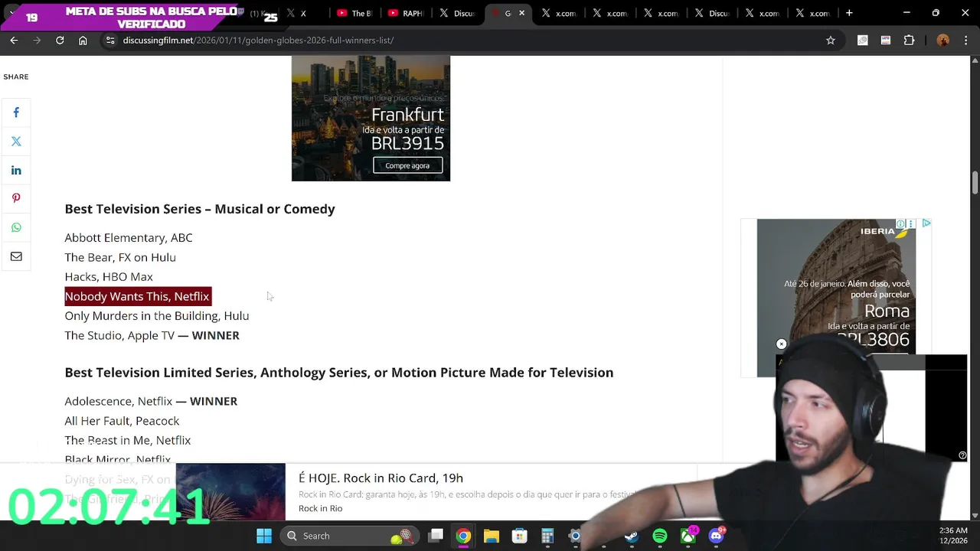The width and height of the screenshot is (980, 551).
Task: Open Chrome profile avatar
Action: pos(942,40)
